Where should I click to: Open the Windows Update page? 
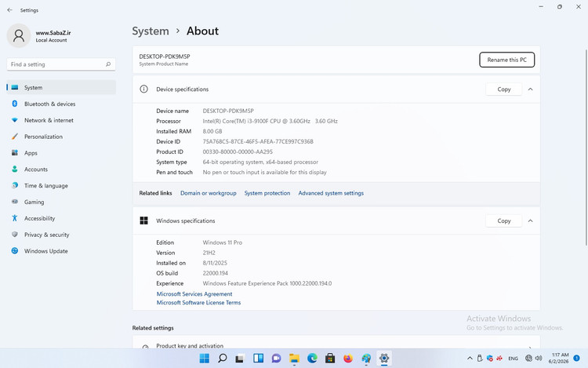[61, 251]
